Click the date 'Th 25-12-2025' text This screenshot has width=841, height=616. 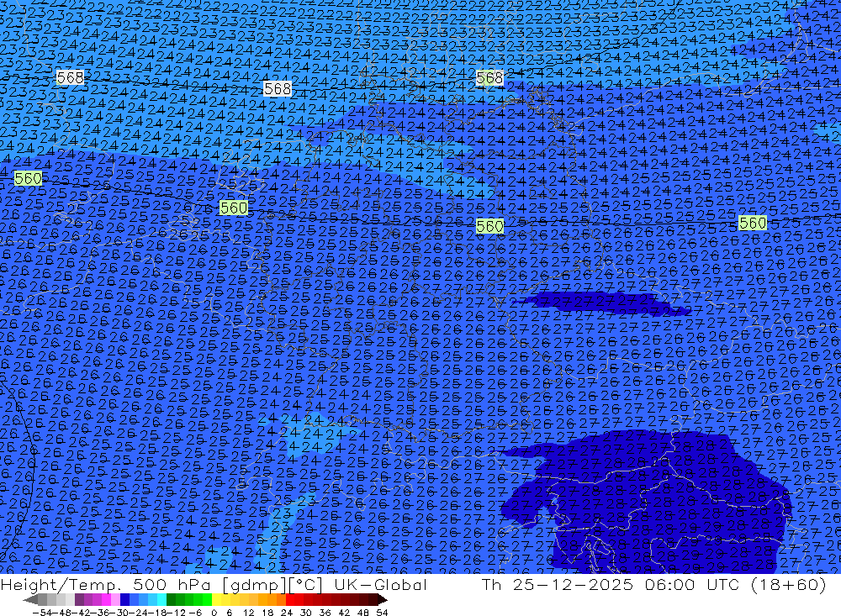click(557, 585)
